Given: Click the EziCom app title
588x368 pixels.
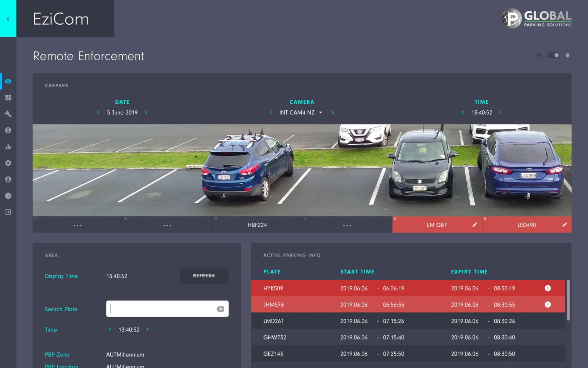Looking at the screenshot, I should (61, 19).
